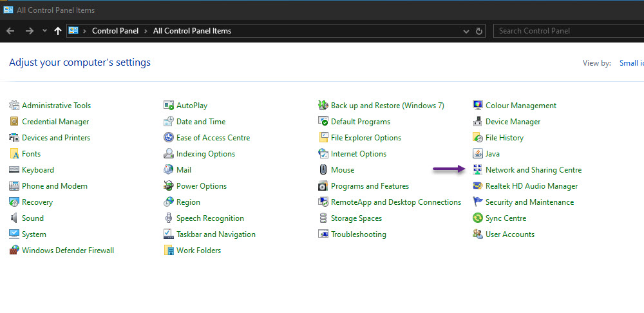This screenshot has height=313, width=644.
Task: Click the Phone and Modem icon
Action: coord(14,186)
